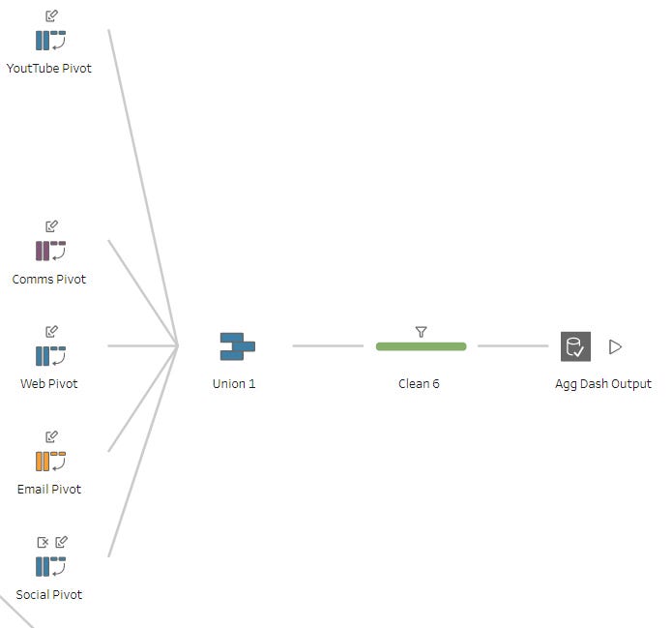Select the Web Pivot step icon
The image size is (672, 628).
pyautogui.click(x=50, y=356)
